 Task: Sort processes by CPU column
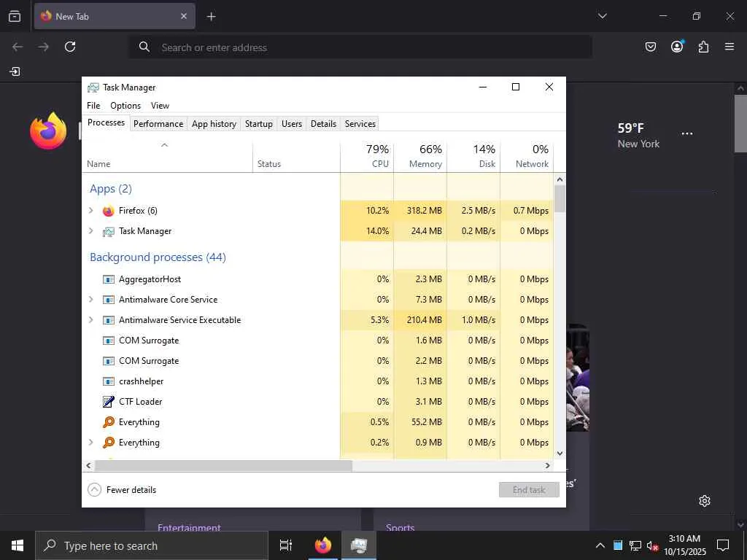coord(368,156)
